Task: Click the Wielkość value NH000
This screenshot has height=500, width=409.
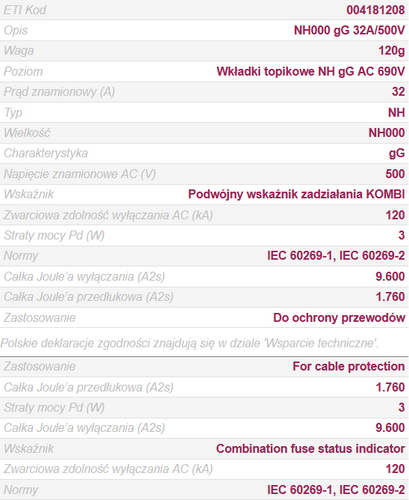Action: (x=386, y=133)
